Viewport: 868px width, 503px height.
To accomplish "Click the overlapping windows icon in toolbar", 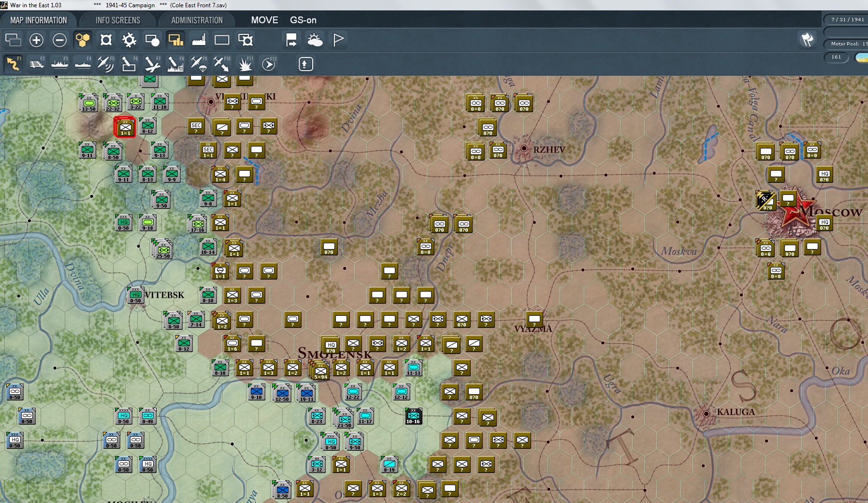I will click(13, 40).
